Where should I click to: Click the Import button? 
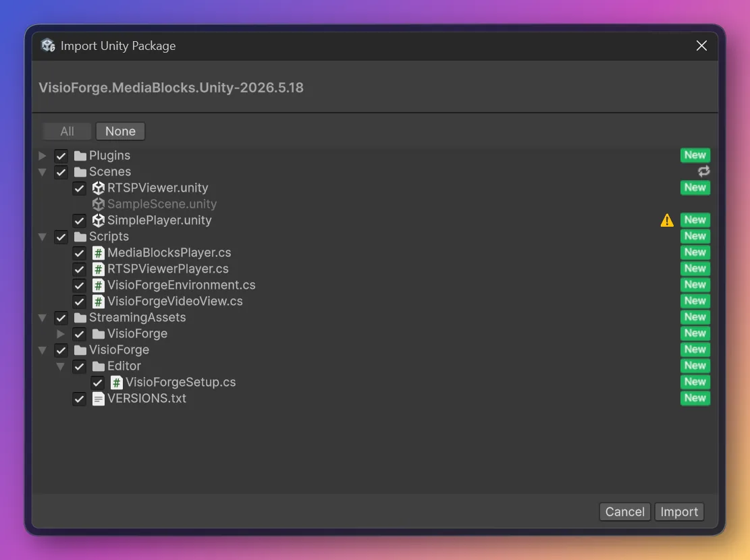(x=679, y=511)
